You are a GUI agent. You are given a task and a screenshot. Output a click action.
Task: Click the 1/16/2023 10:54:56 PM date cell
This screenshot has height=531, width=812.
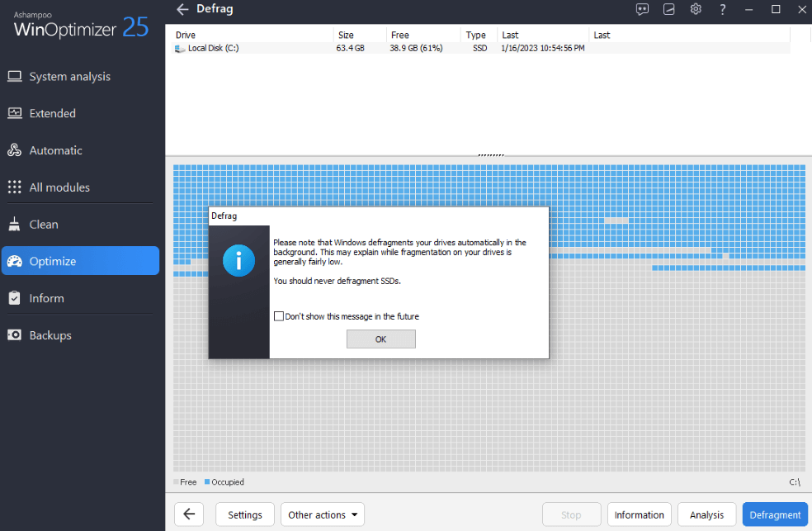tap(543, 48)
